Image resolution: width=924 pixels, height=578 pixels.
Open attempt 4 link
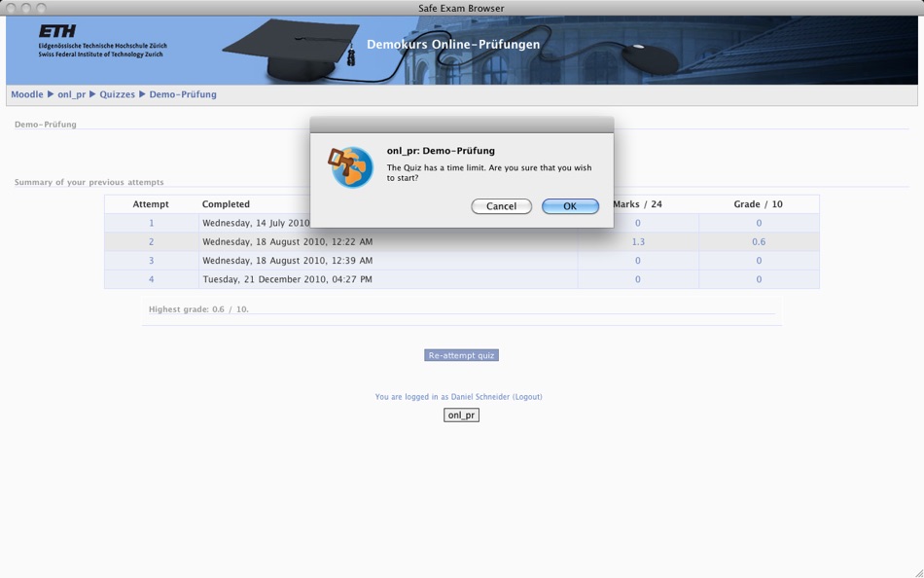coord(152,279)
